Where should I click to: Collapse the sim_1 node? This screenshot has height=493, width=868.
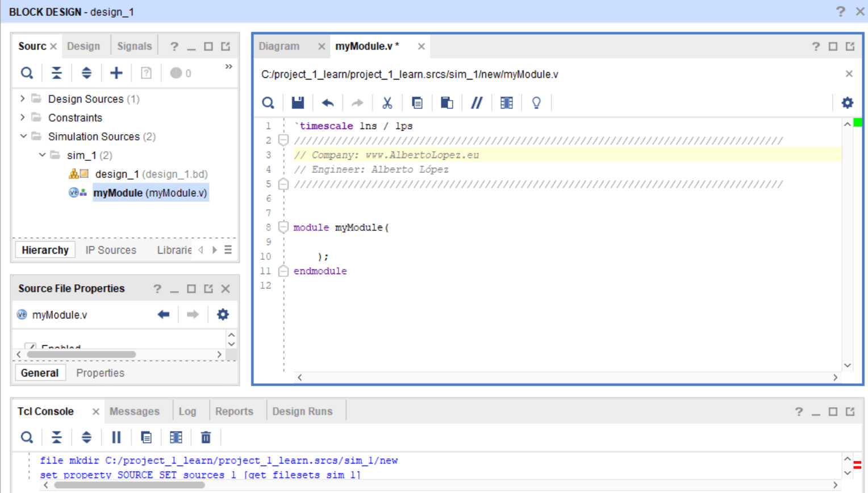42,155
